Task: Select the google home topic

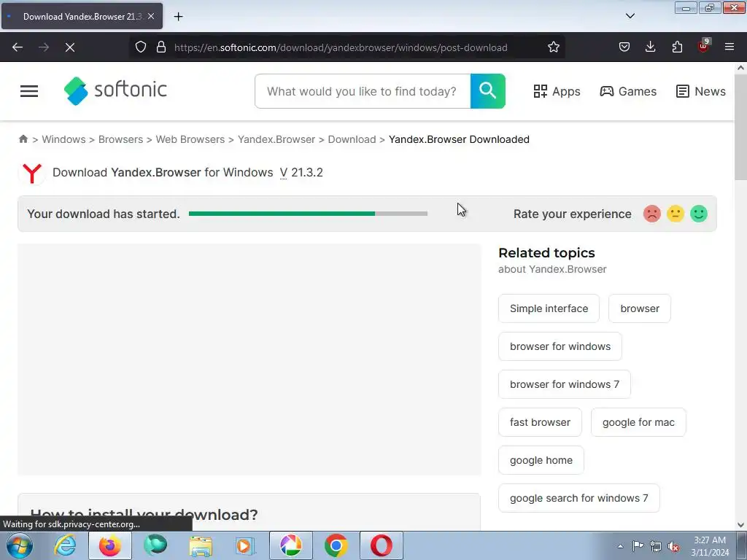Action: pyautogui.click(x=541, y=460)
